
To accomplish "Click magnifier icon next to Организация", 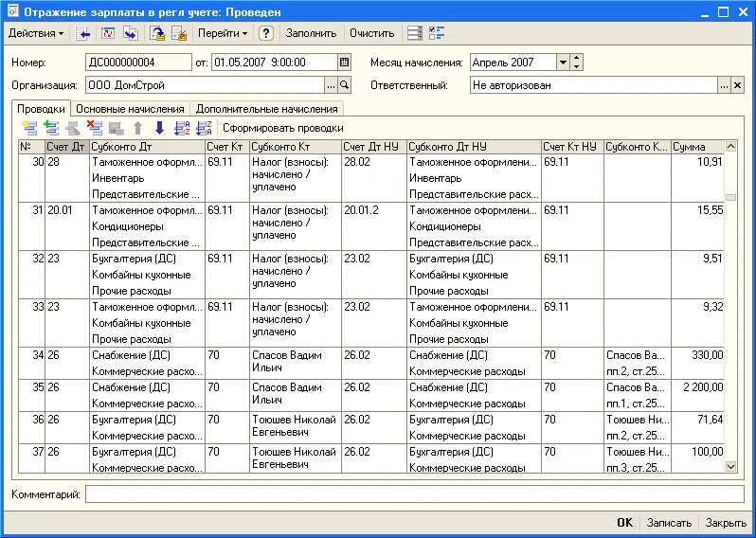I will point(344,85).
